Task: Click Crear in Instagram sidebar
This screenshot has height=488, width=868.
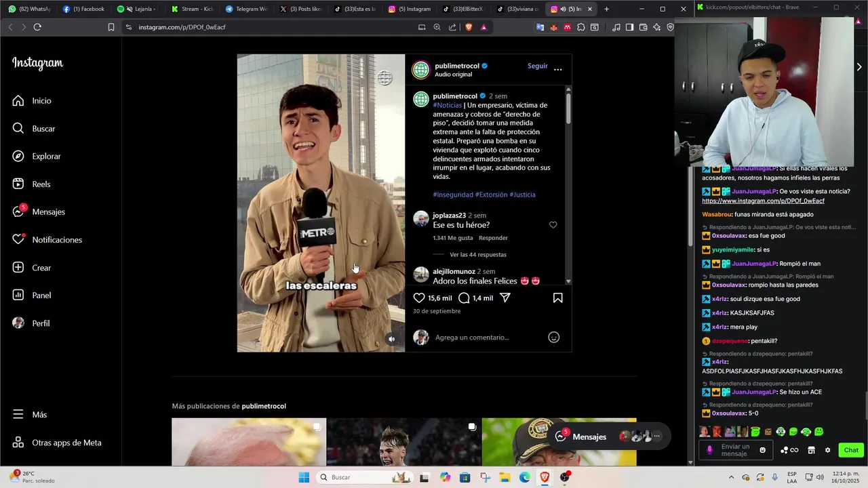Action: [32, 268]
